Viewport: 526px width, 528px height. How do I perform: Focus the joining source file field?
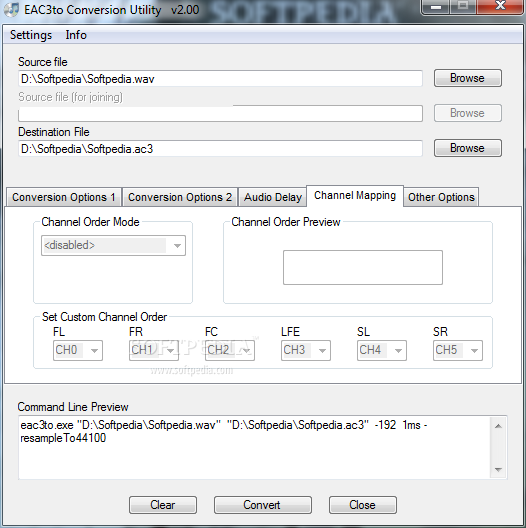220,113
